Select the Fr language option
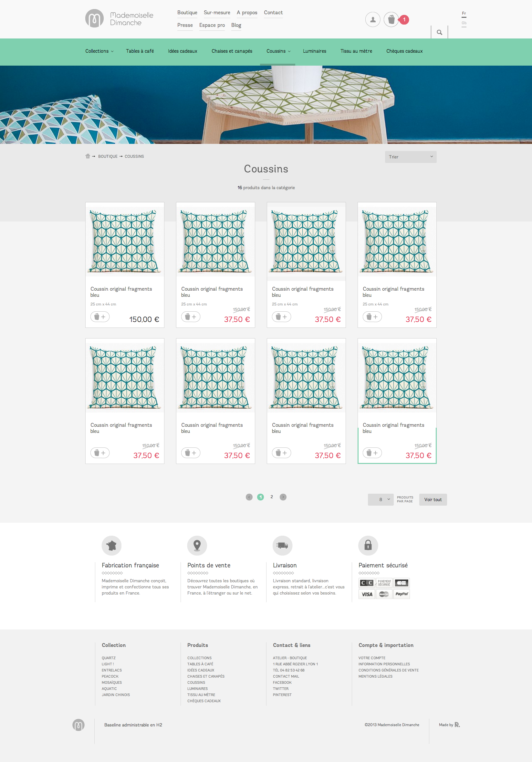Viewport: 532px width, 762px height. (x=464, y=14)
